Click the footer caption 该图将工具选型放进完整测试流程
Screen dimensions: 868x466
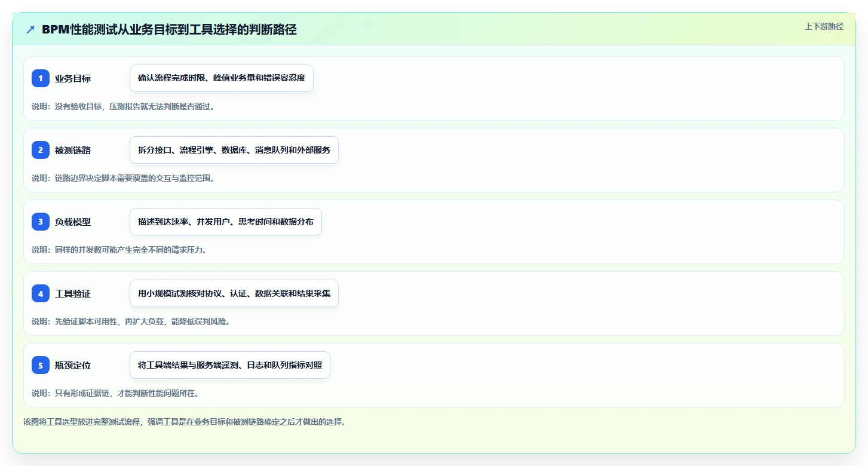point(185,422)
